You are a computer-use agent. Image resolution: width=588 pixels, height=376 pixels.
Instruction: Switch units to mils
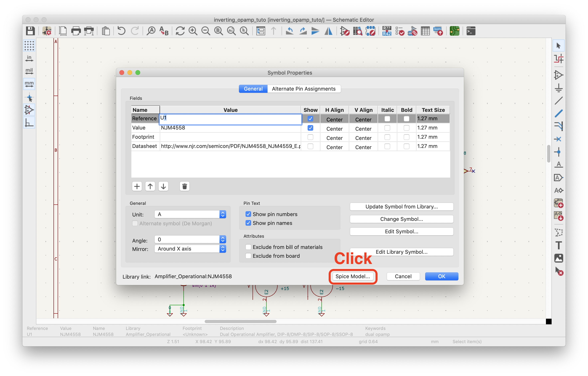click(29, 71)
